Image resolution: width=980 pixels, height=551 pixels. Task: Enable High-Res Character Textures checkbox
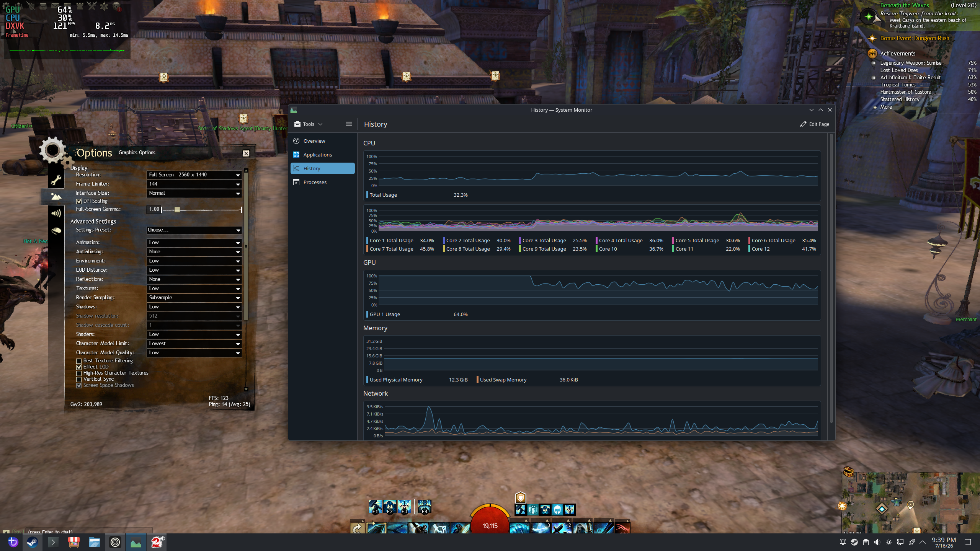[79, 373]
